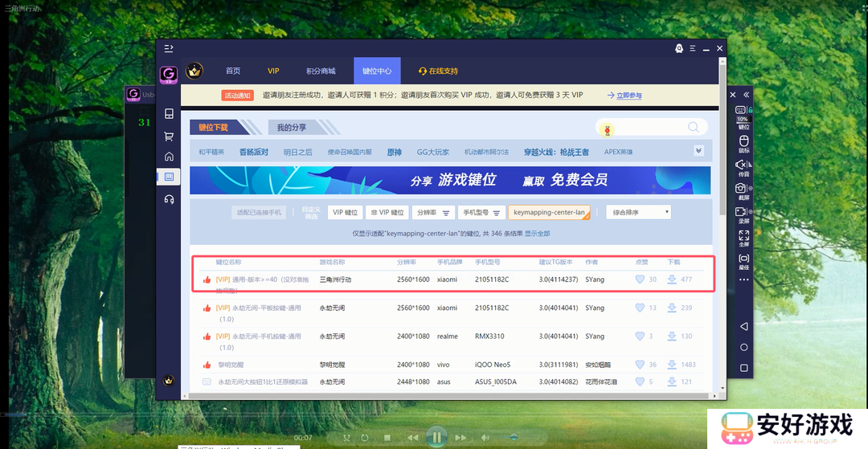The width and height of the screenshot is (868, 449).
Task: Open the 分辨率 resolution filter dropdown
Action: tap(433, 213)
